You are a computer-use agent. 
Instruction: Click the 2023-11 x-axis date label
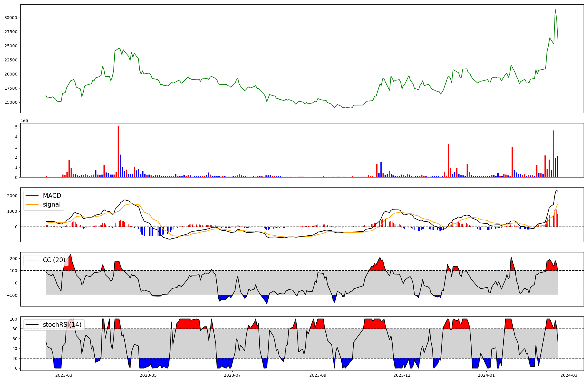tap(402, 375)
